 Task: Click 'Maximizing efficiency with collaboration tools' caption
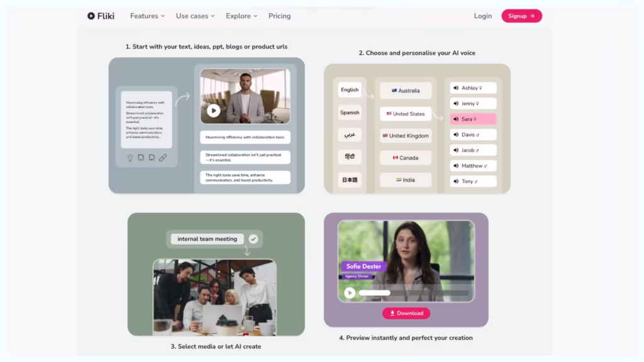coord(245,137)
